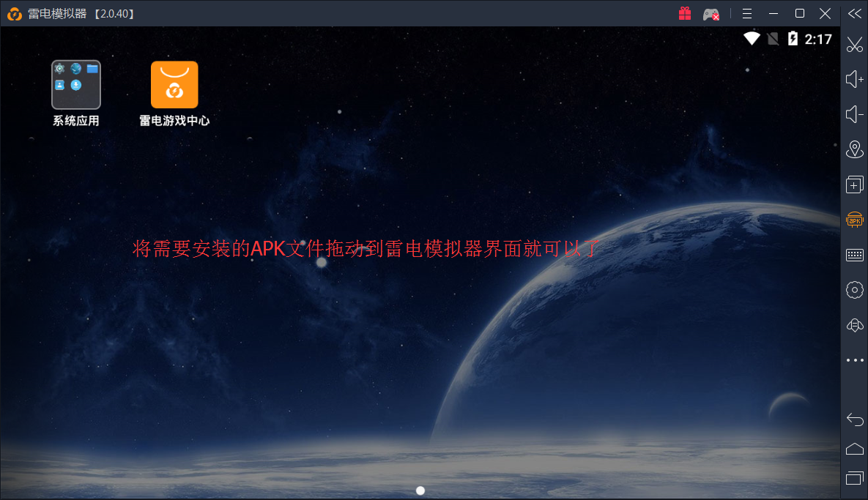This screenshot has width=868, height=500.
Task: Minimize the emulator window
Action: click(x=774, y=14)
